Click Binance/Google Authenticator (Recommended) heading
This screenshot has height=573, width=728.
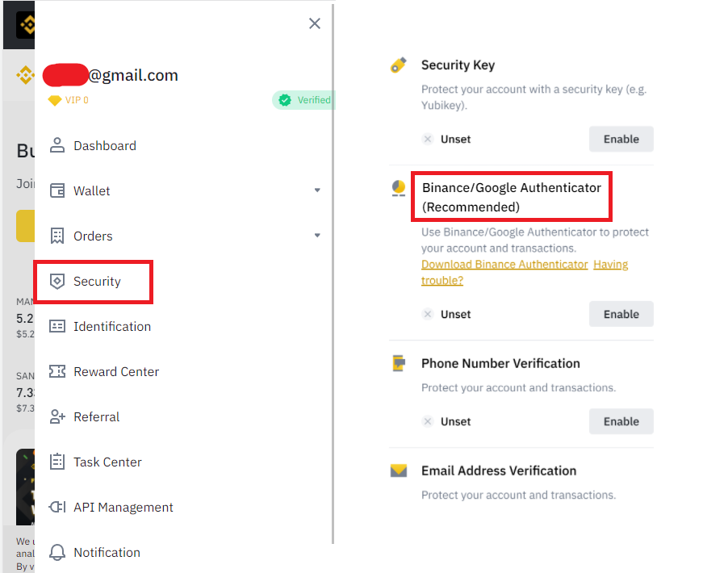[512, 197]
